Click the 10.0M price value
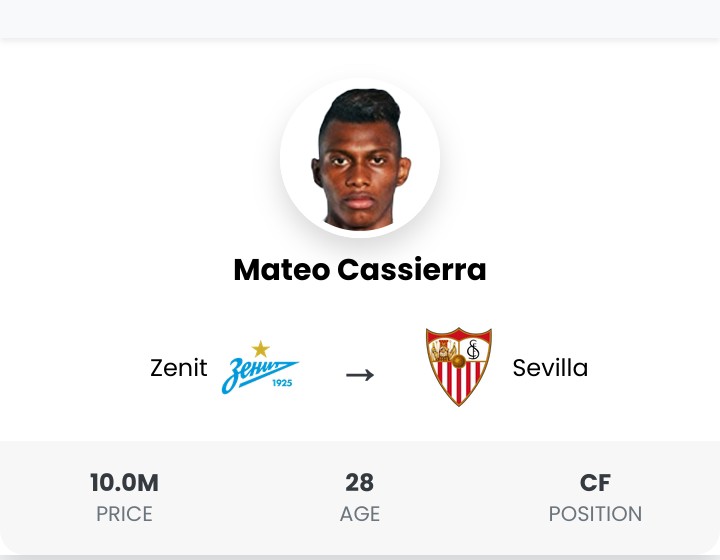This screenshot has height=560, width=720. tap(124, 483)
